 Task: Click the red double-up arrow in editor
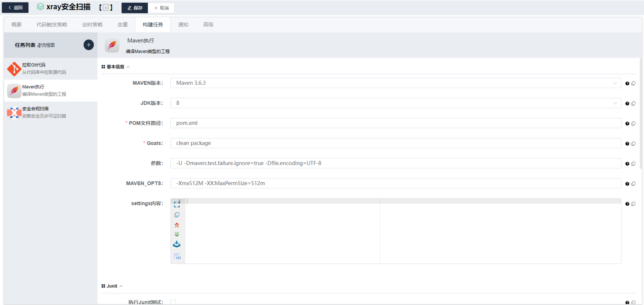[x=177, y=225]
